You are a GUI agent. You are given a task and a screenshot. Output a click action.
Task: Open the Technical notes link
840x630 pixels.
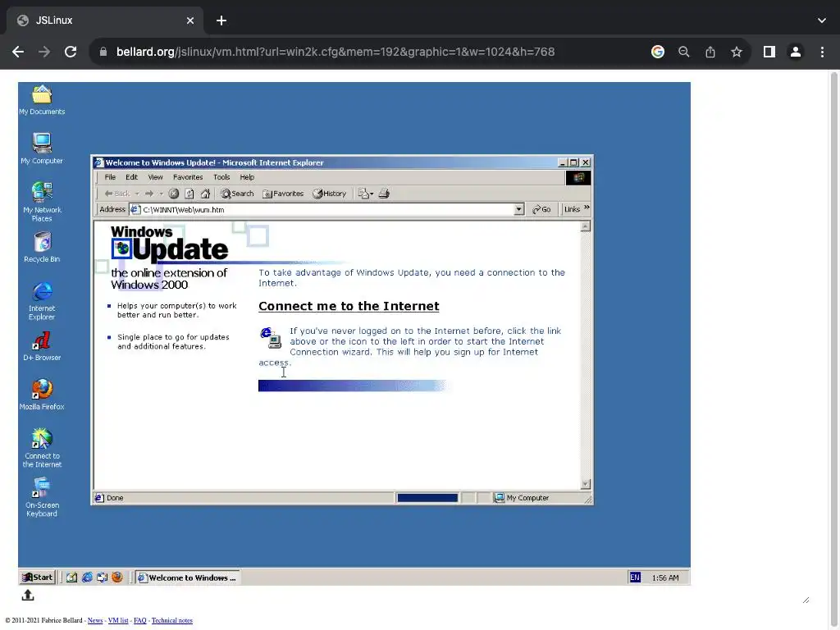pos(172,620)
